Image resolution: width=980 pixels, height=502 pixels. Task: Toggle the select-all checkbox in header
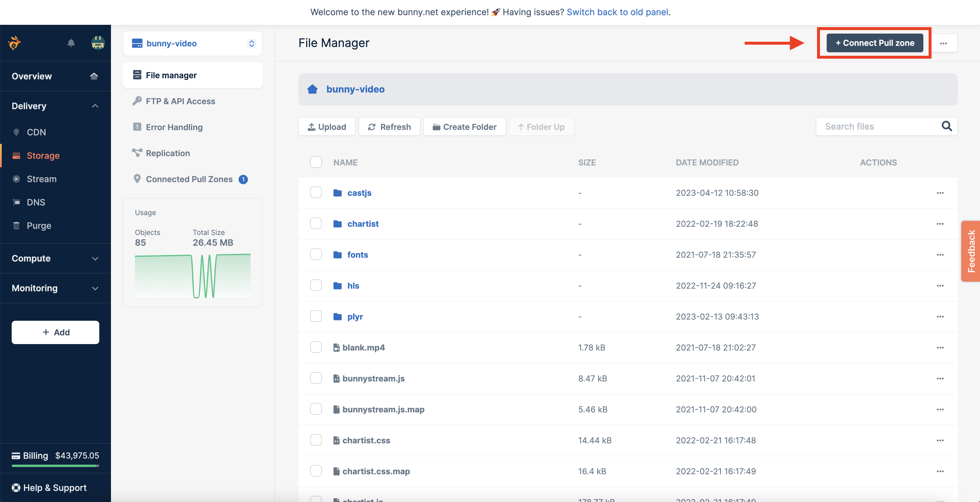(x=316, y=162)
